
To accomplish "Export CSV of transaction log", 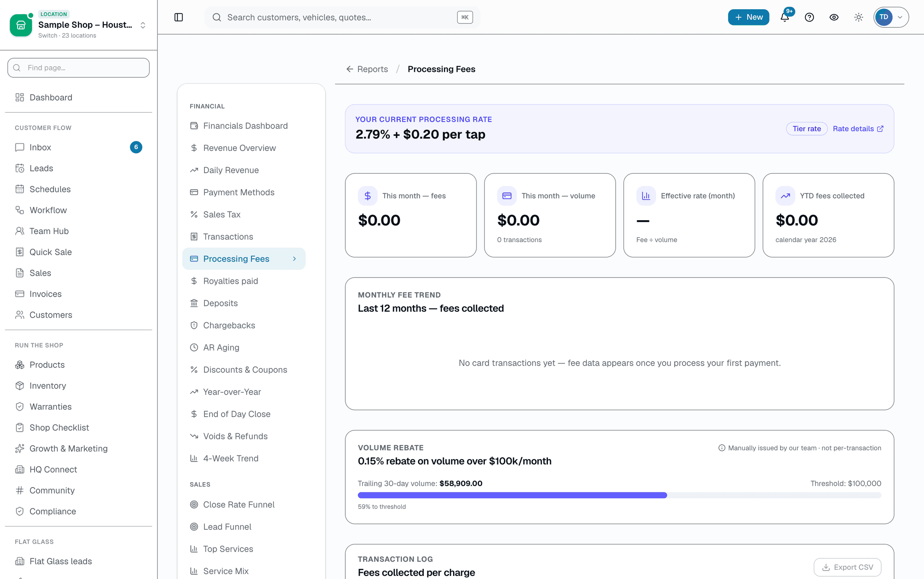I will pyautogui.click(x=847, y=567).
